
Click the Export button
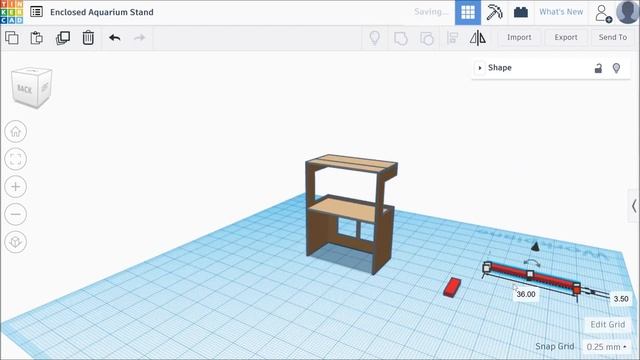[x=566, y=37]
